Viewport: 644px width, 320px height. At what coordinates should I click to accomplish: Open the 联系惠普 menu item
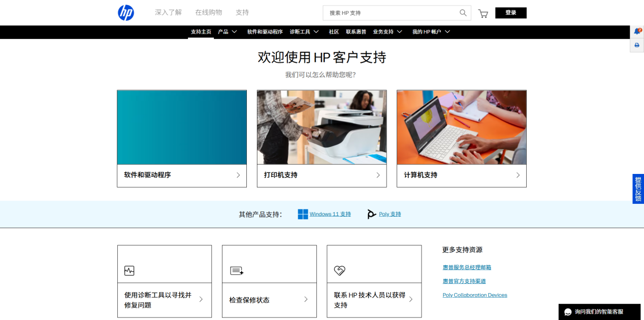point(356,31)
